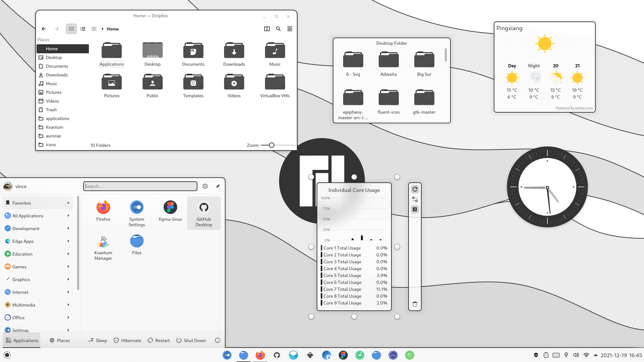Expand the Development category arrow
This screenshot has width=644, height=362.
click(68, 229)
